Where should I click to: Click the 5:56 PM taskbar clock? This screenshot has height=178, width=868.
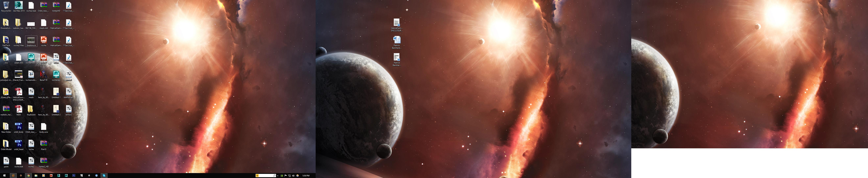click(306, 176)
